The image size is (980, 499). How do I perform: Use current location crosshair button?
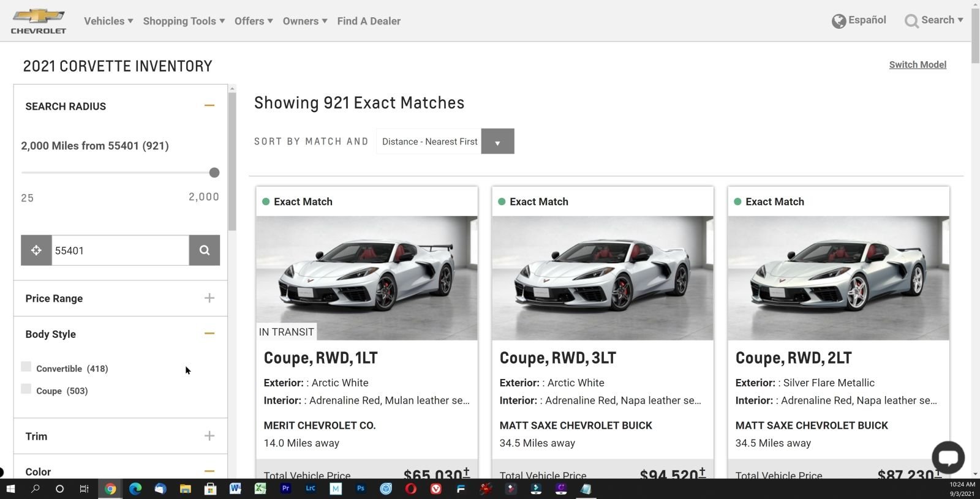click(x=36, y=250)
